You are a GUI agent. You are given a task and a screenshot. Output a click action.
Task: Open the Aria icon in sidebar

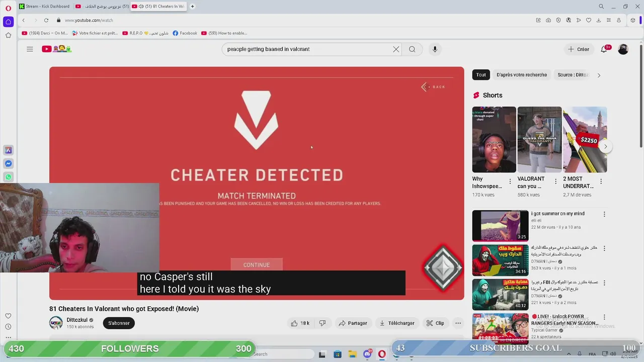8,150
